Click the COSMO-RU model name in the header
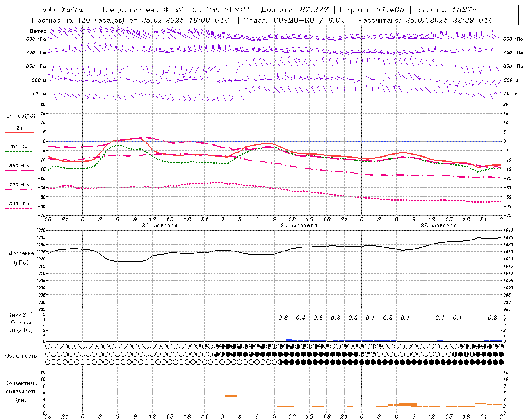Image resolution: width=525 pixels, height=420 pixels. [294, 20]
